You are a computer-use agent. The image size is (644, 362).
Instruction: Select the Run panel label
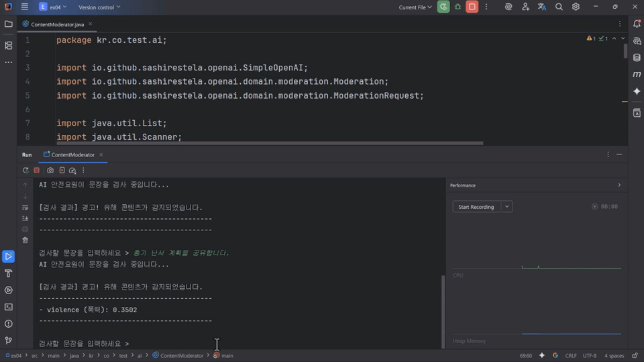pos(27,154)
